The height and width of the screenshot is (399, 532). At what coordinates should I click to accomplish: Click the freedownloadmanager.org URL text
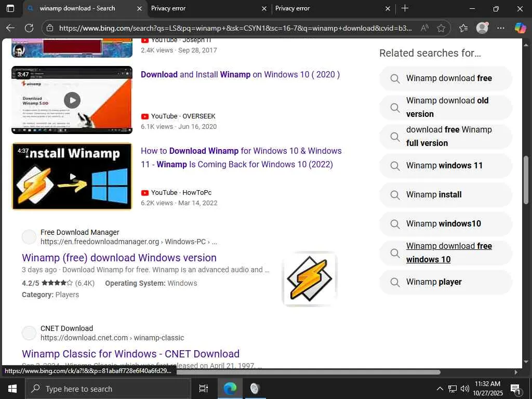coord(129,242)
